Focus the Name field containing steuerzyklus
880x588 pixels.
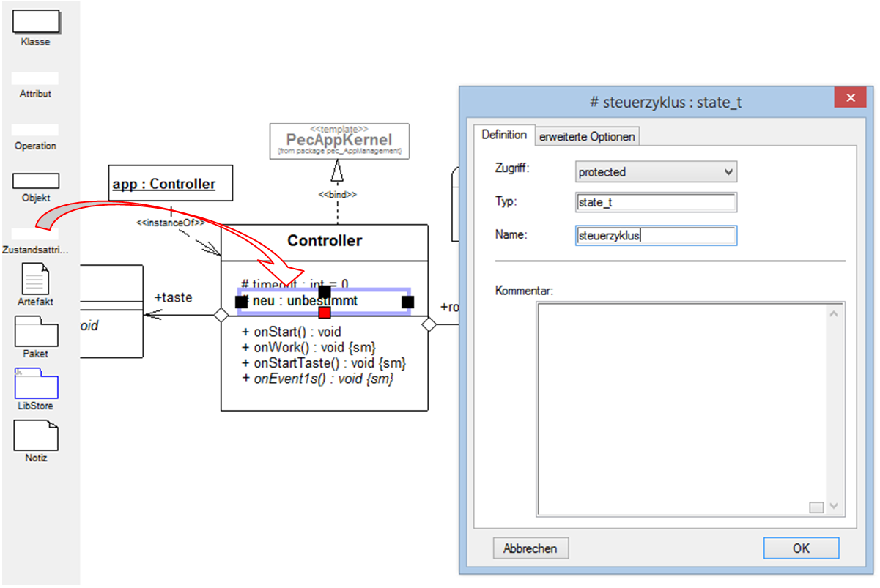pyautogui.click(x=656, y=236)
